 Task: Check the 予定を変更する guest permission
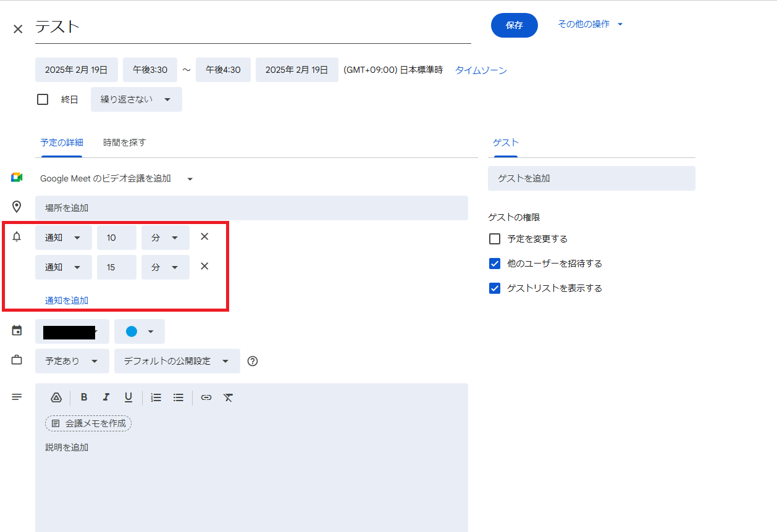(495, 239)
